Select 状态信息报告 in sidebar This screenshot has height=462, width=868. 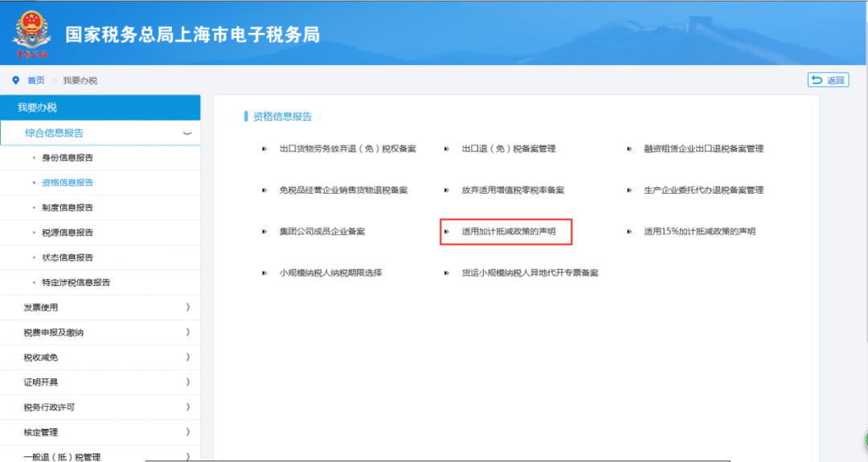coord(68,257)
